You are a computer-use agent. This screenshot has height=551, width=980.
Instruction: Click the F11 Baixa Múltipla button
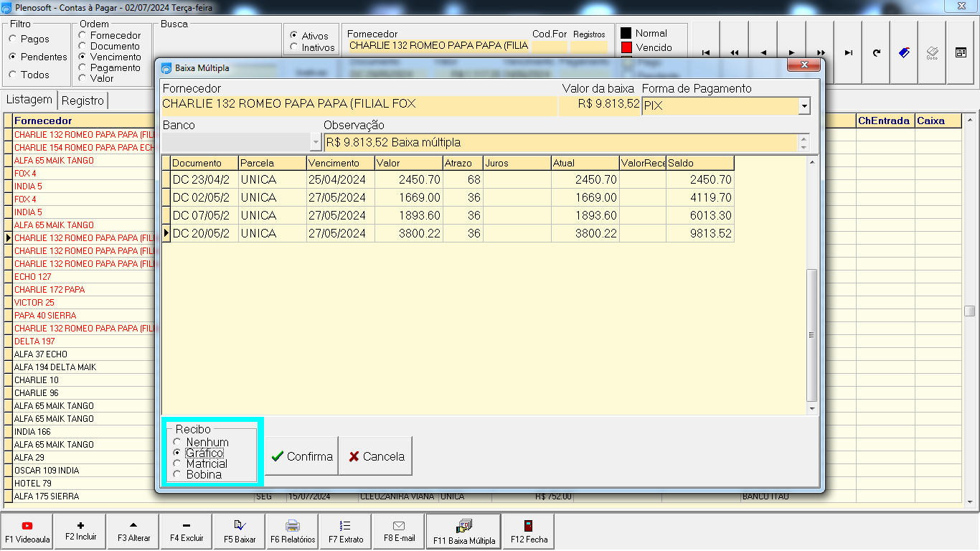464,532
